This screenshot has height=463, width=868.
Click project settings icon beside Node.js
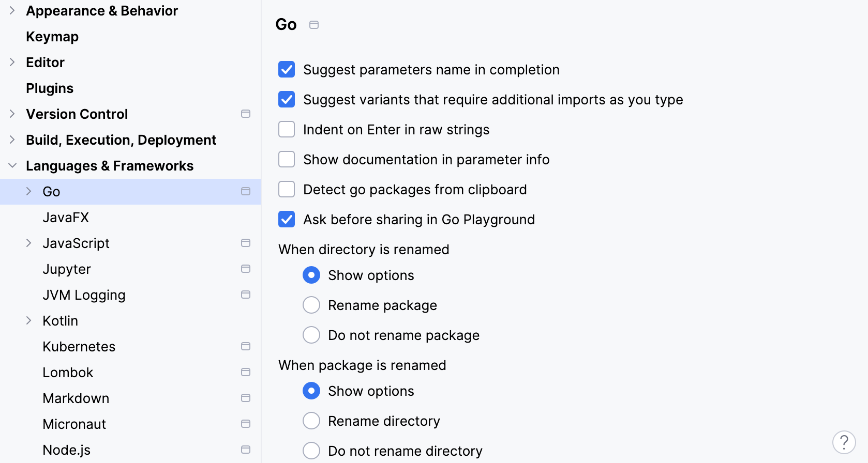(246, 450)
